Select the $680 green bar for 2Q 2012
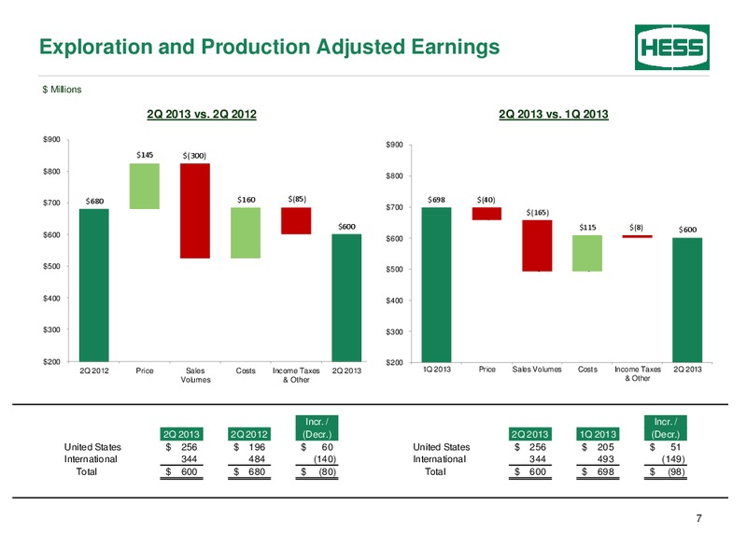The image size is (747, 560). [x=94, y=285]
